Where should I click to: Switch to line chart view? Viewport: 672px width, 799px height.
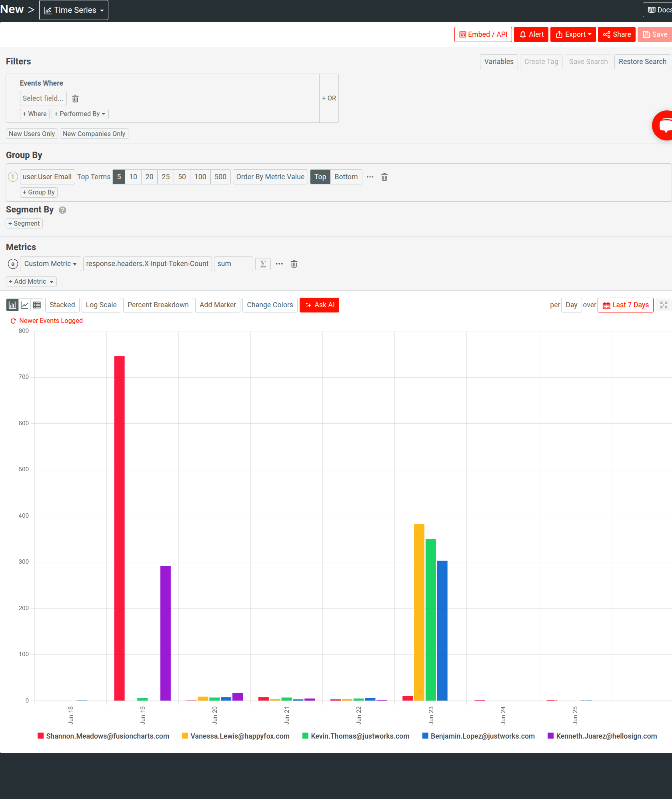pyautogui.click(x=24, y=304)
